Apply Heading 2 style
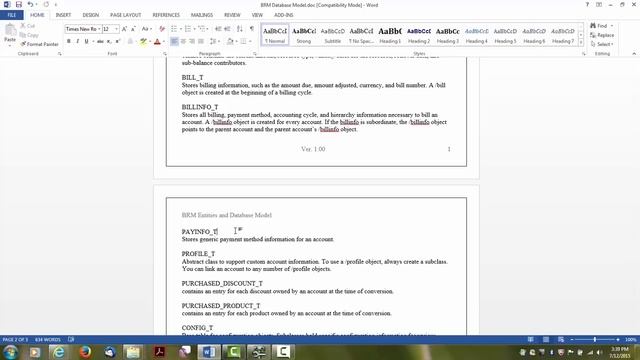Viewport: 640px width, 360px height. click(419, 35)
